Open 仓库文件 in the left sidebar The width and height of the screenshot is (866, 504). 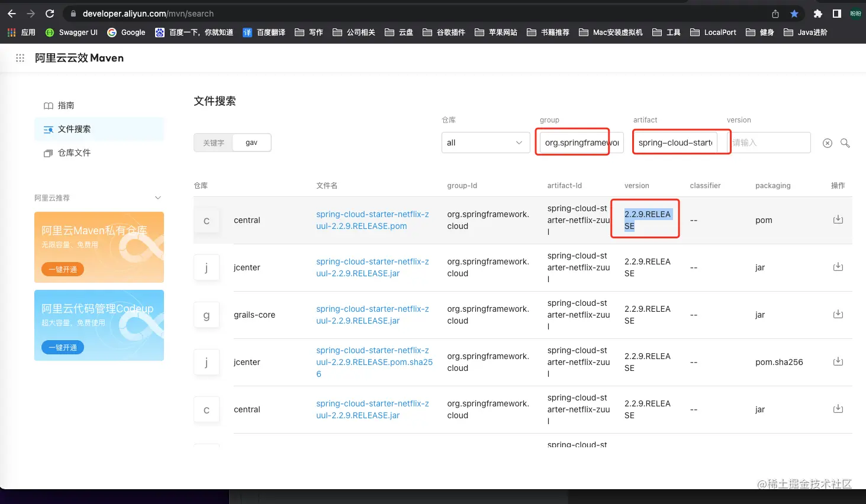click(x=99, y=153)
